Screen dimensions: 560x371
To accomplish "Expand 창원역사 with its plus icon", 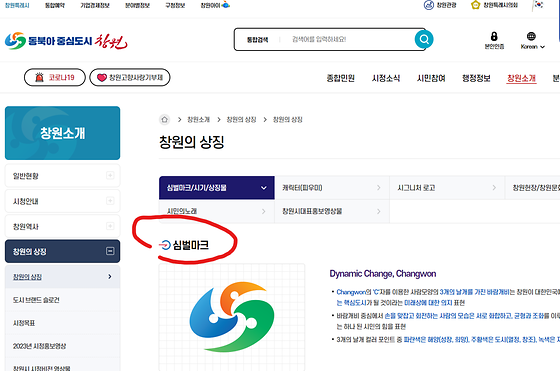I will [110, 226].
